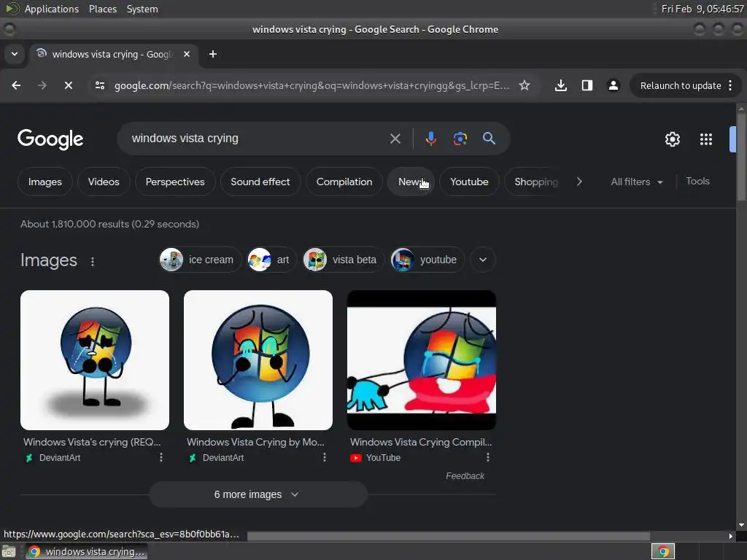Image resolution: width=747 pixels, height=560 pixels.
Task: Filter images by youtube chip
Action: [x=427, y=260]
